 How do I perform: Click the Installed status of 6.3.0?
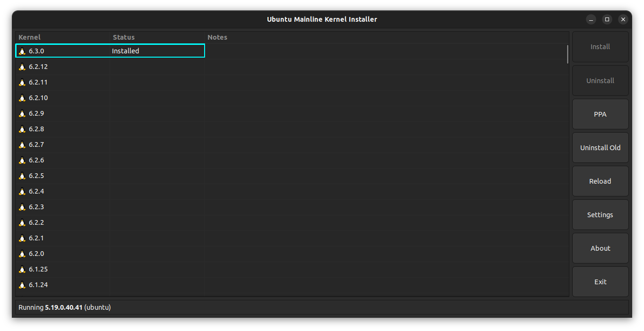(x=126, y=51)
